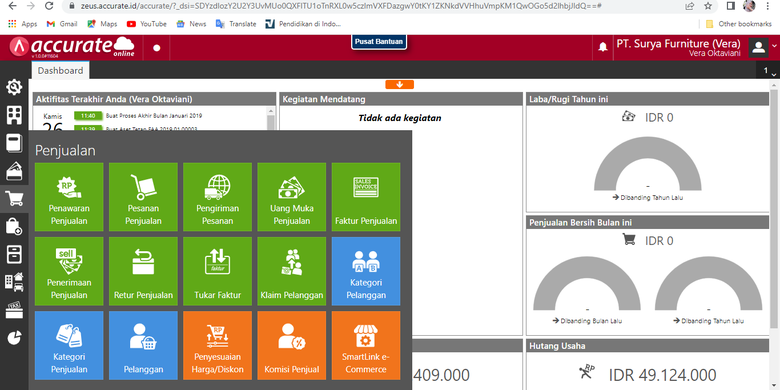The height and width of the screenshot is (390, 780).
Task: Click the Kegiatan Mendatang header
Action: coord(401,99)
